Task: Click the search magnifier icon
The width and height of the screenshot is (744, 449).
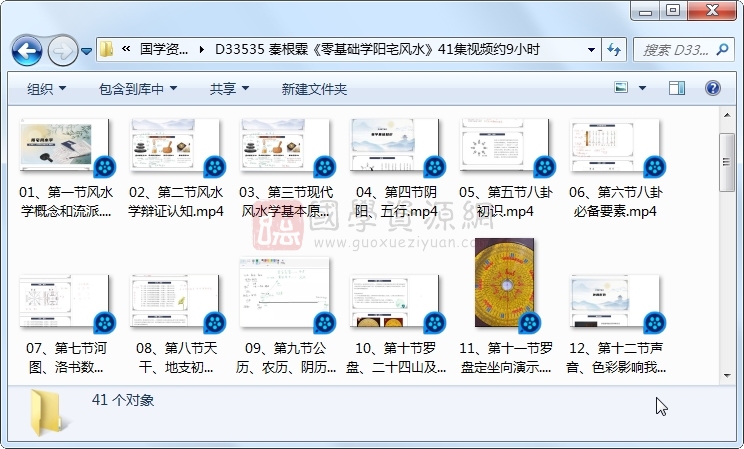Action: (722, 49)
